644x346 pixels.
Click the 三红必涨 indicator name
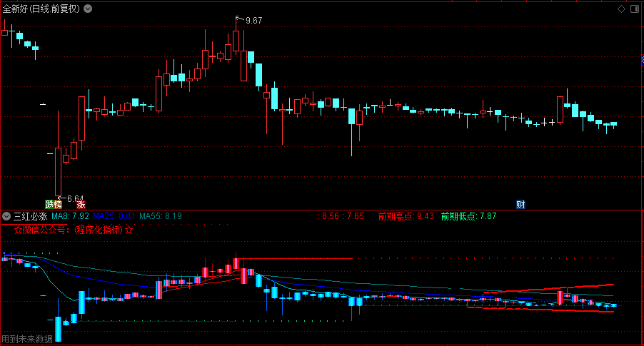click(x=31, y=216)
